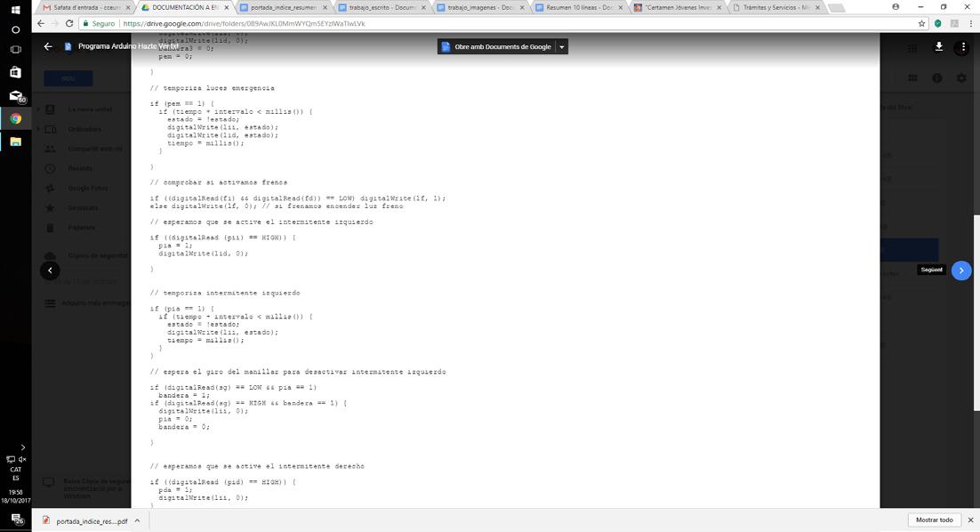
Task: Open the Mail app on the taskbar
Action: pyautogui.click(x=16, y=96)
